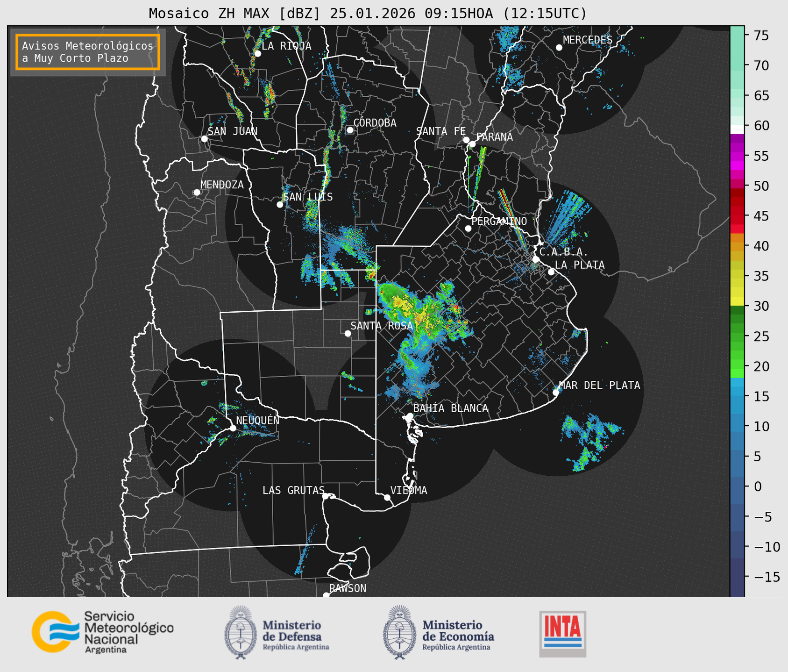
Task: Click the Ministerio de Defensa emblem
Action: [241, 632]
